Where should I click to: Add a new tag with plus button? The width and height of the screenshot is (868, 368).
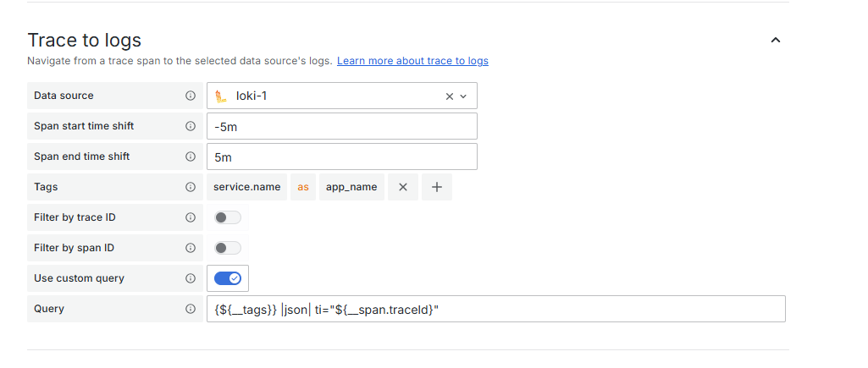(437, 187)
